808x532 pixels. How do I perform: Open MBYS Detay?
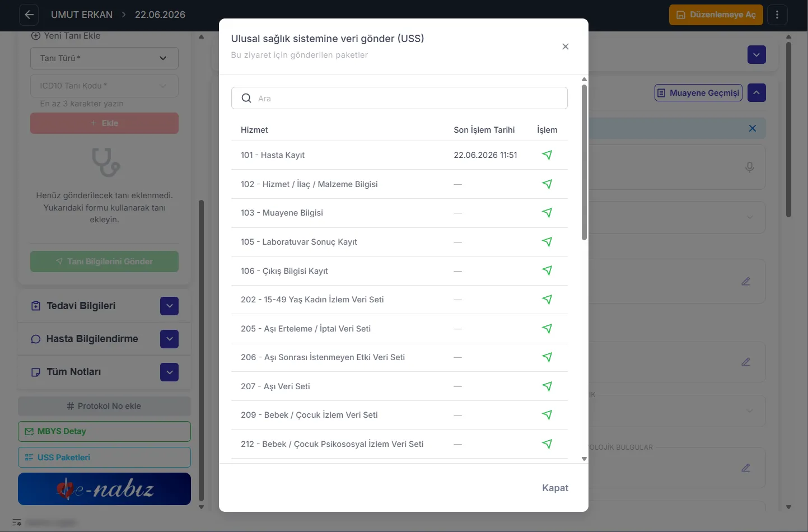tap(104, 431)
